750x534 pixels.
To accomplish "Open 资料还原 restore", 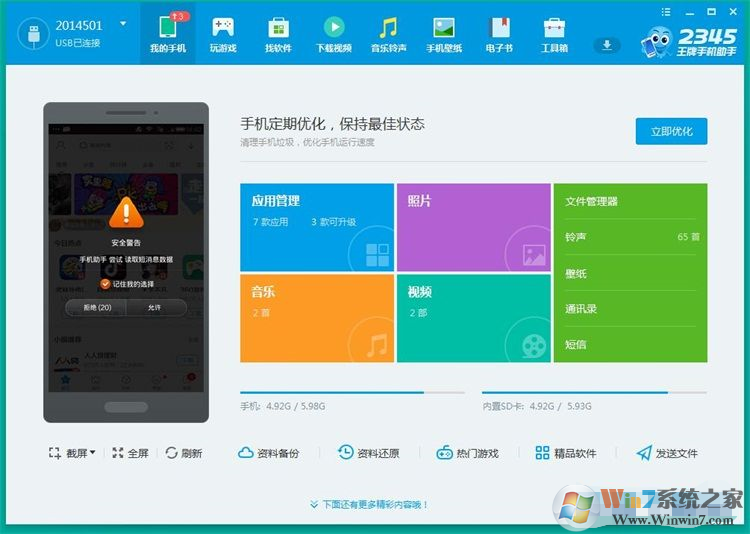I will point(369,453).
